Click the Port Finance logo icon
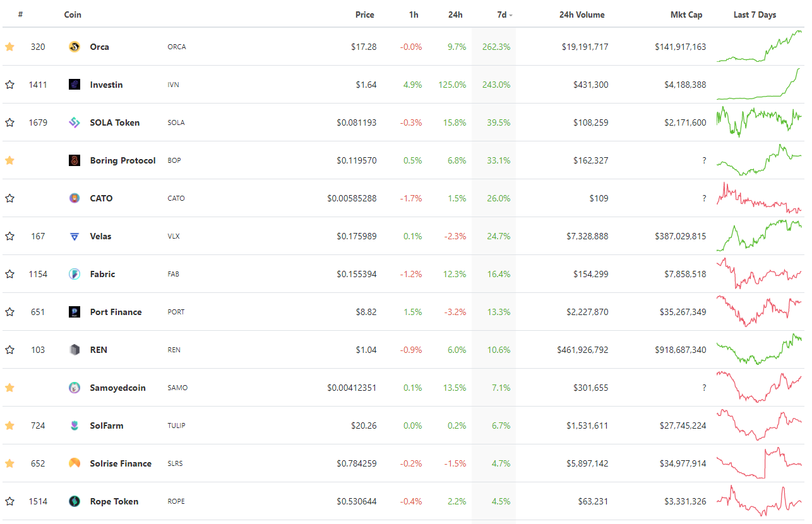The width and height of the screenshot is (812, 524). (x=75, y=312)
